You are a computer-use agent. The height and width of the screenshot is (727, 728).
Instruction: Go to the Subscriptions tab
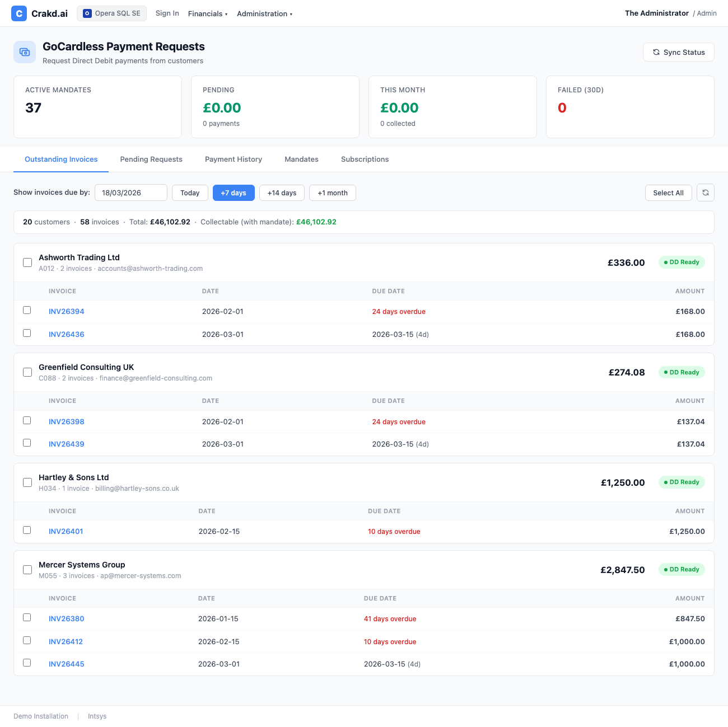coord(365,160)
